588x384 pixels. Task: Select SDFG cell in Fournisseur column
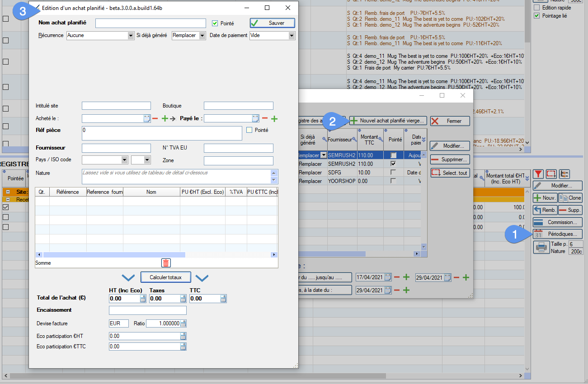coord(342,173)
